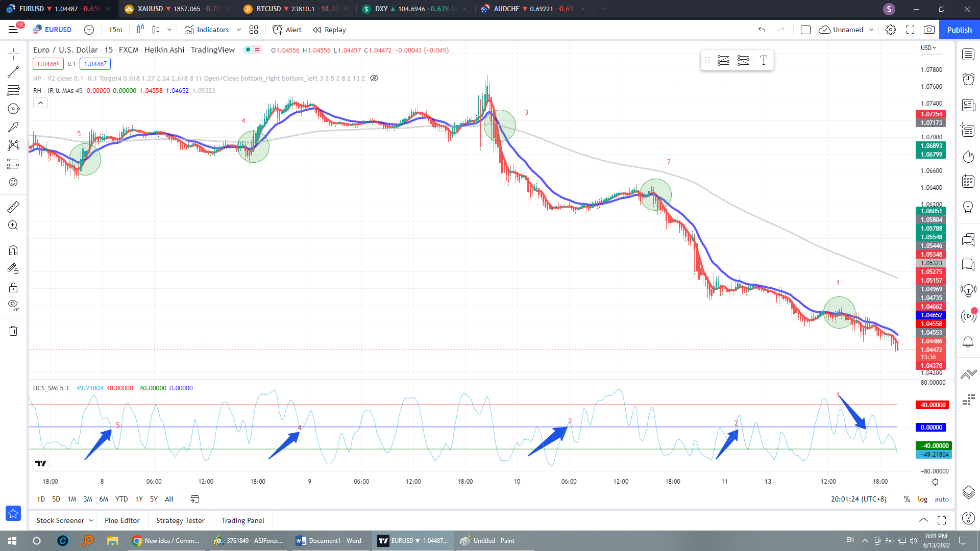Viewport: 980px width, 551px height.
Task: Open the emoji icons tool
Action: [13, 182]
